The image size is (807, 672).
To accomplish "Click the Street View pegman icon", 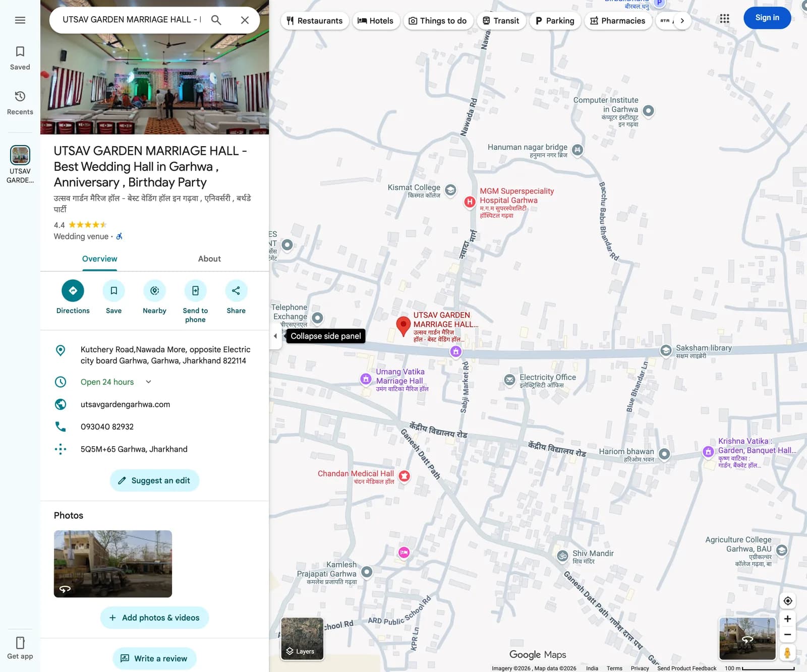I will coord(787,652).
